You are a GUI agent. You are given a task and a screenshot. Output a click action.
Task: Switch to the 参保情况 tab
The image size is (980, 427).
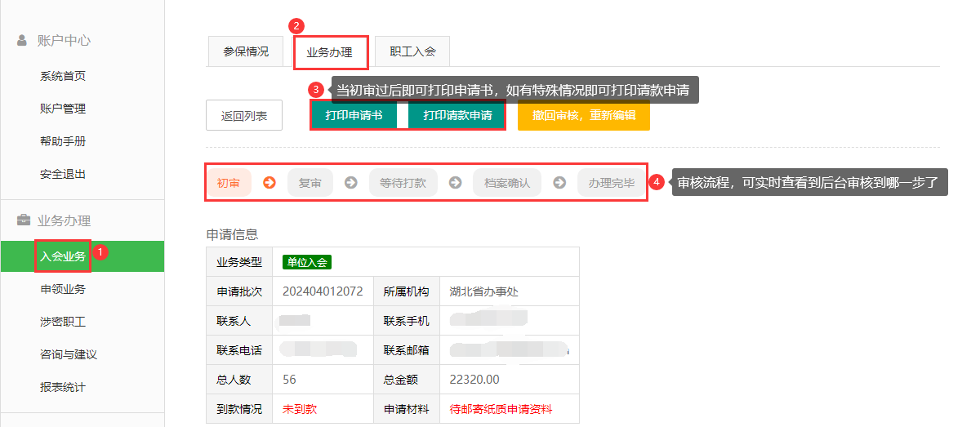click(x=246, y=51)
